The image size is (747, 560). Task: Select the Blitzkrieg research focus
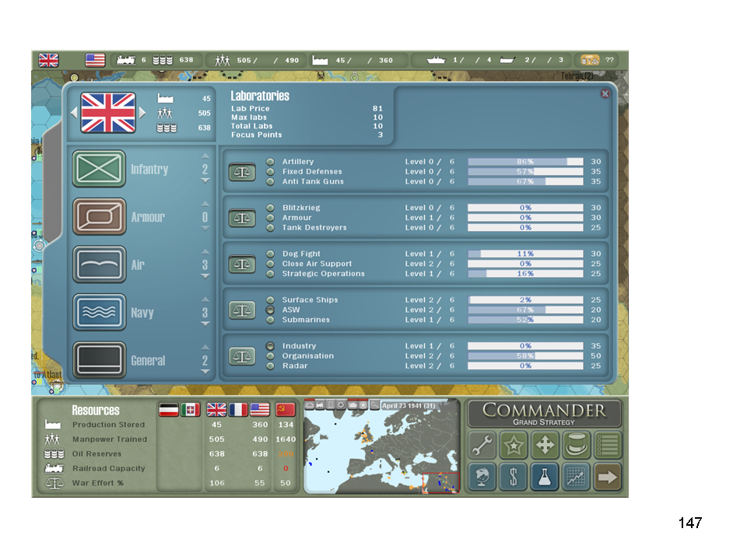[x=271, y=208]
